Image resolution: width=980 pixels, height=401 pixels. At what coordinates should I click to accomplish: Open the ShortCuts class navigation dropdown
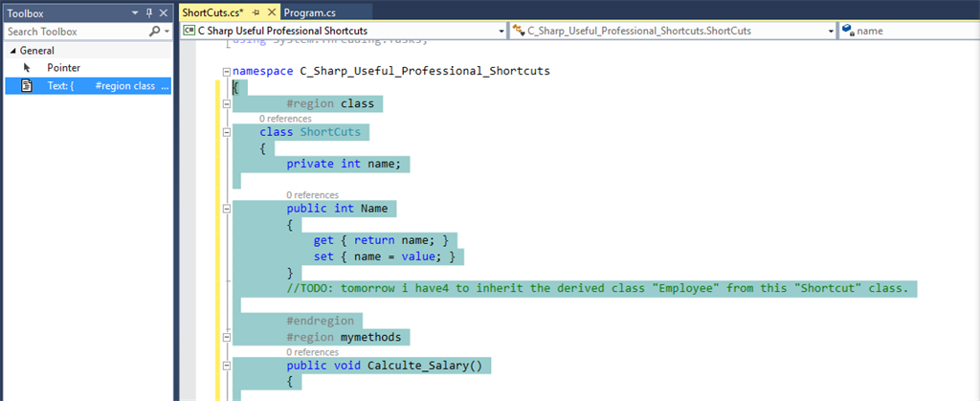pos(832,31)
